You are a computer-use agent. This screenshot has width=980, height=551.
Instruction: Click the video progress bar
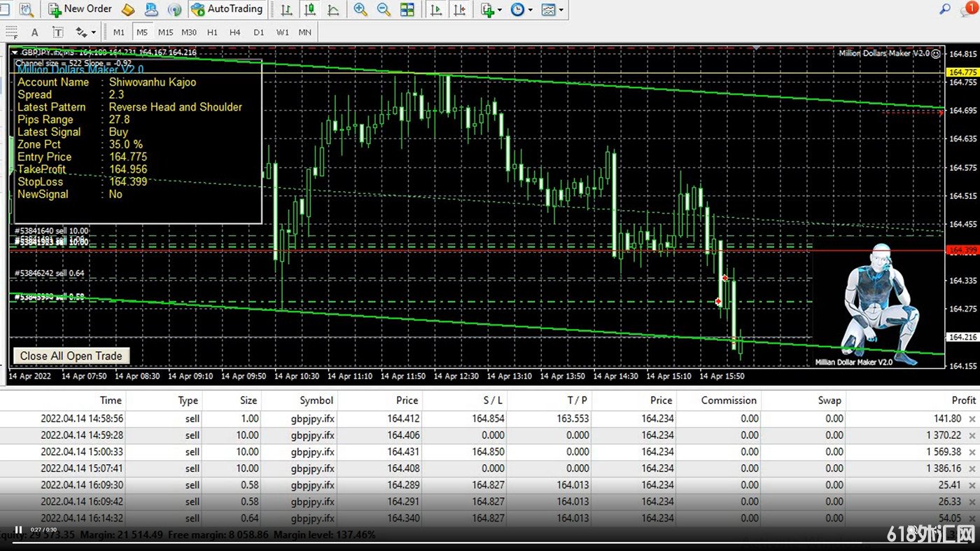490,541
